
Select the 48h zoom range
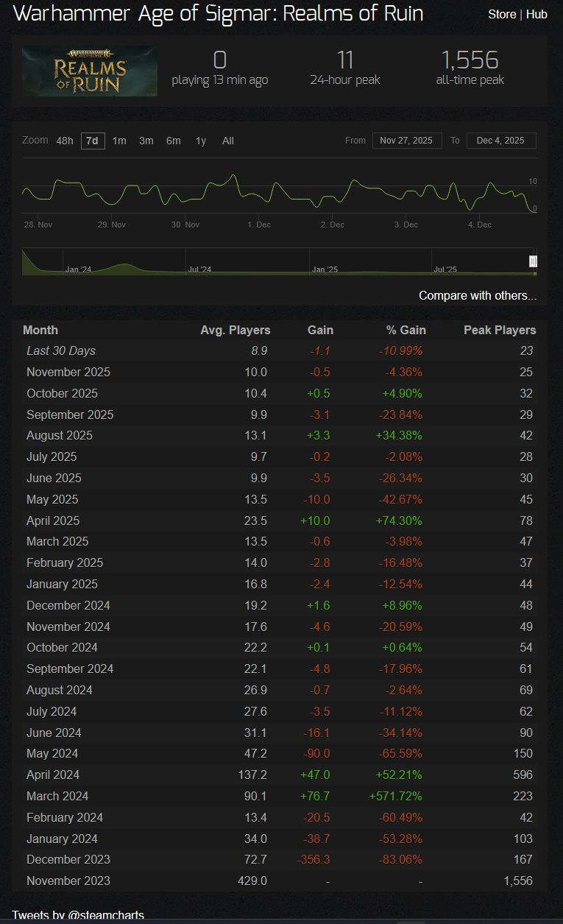[x=65, y=141]
